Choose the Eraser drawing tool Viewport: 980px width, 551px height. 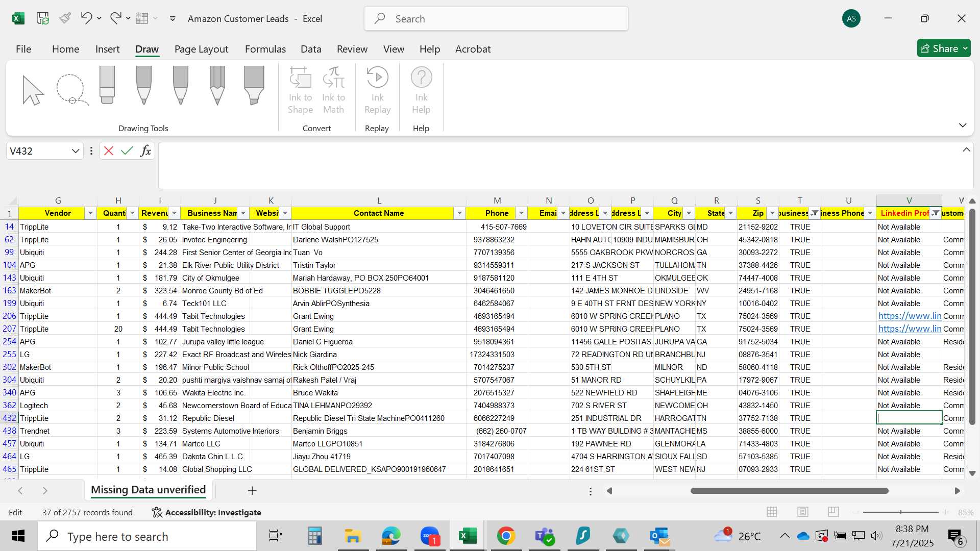tap(107, 86)
